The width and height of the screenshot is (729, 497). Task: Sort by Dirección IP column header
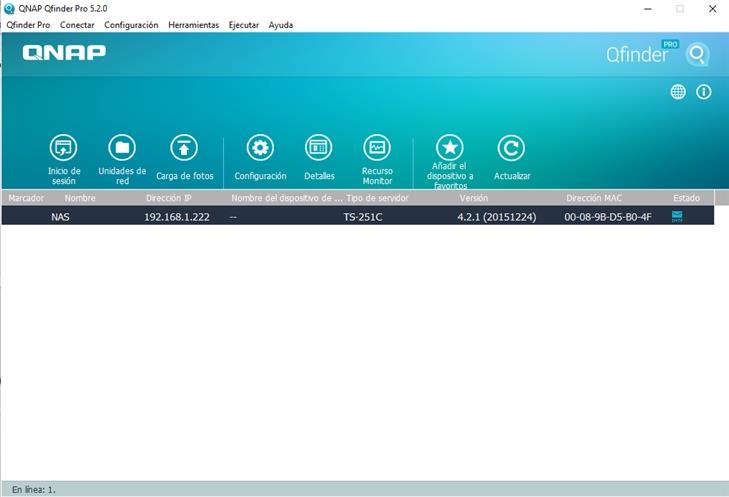[x=168, y=198]
